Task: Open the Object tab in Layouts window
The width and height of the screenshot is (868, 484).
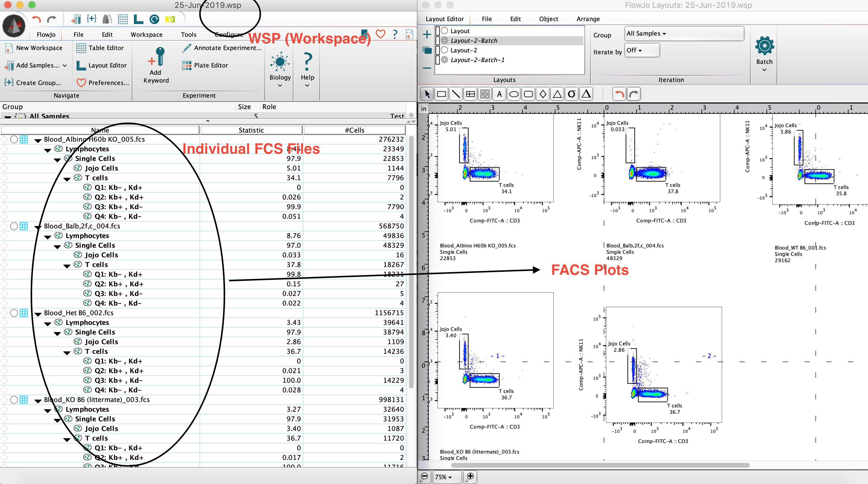Action: (548, 19)
